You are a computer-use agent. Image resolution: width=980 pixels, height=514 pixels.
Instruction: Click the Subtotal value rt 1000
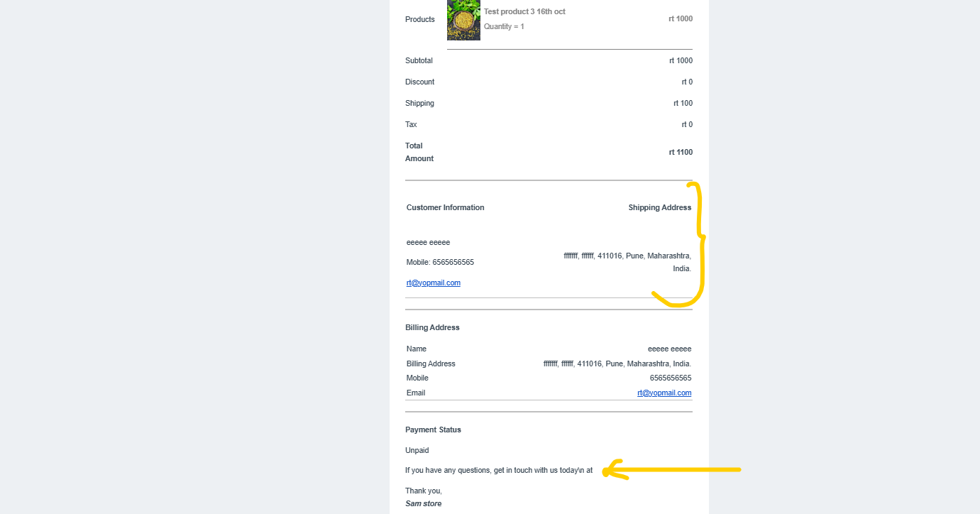(x=681, y=60)
